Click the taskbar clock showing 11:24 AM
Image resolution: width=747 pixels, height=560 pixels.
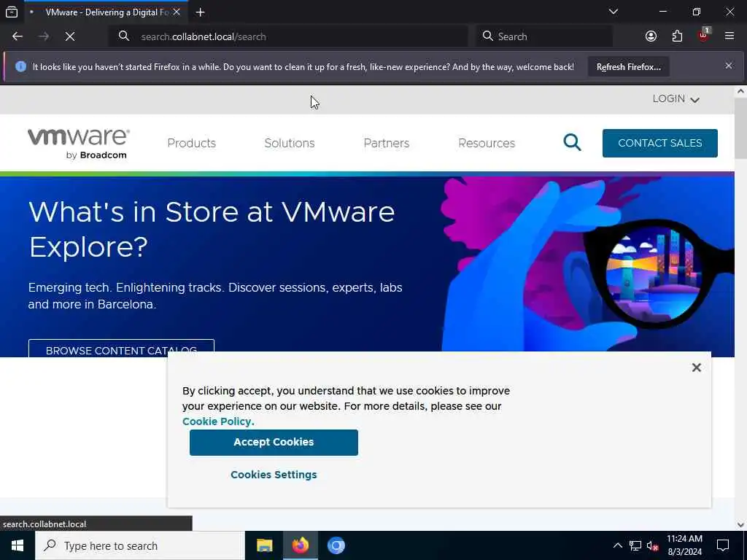[x=684, y=545]
